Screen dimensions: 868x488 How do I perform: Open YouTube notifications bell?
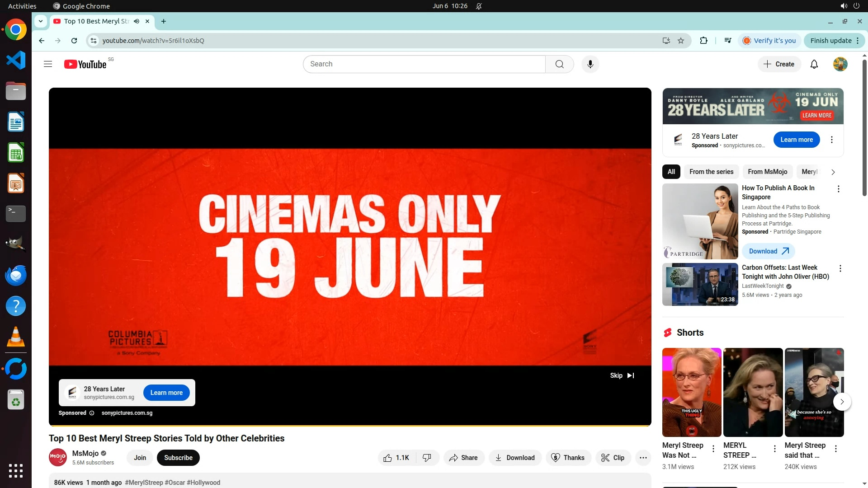(814, 64)
